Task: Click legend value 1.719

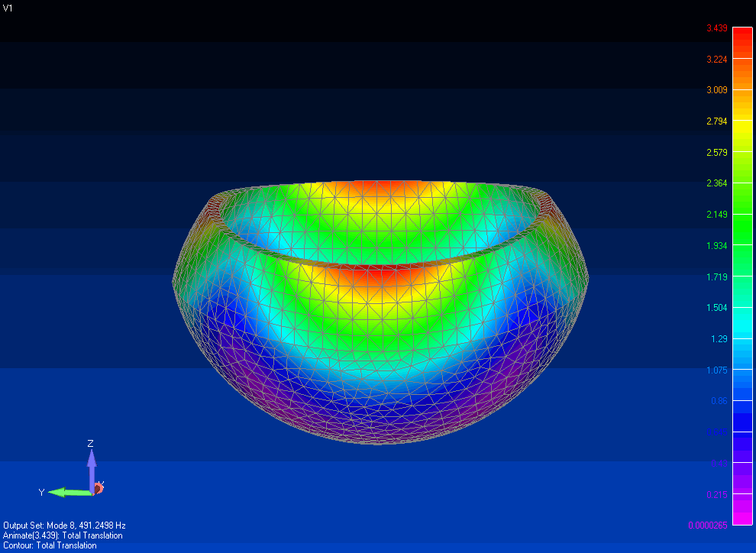Action: pyautogui.click(x=717, y=277)
